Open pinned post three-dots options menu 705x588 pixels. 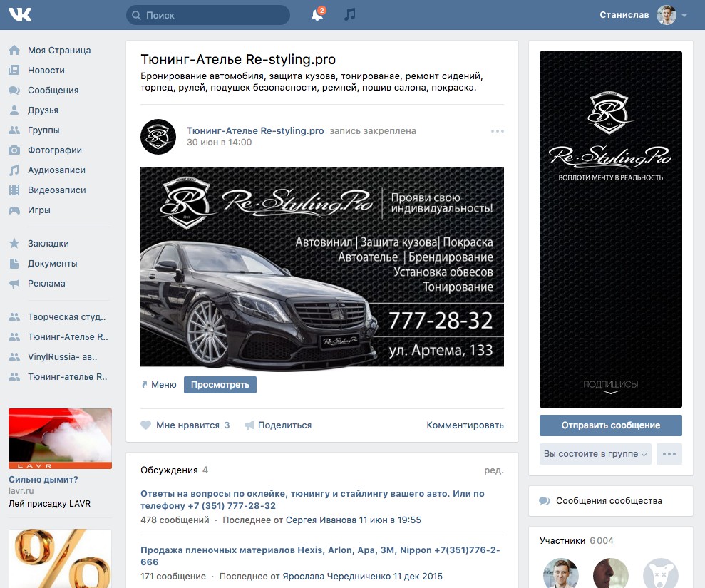(x=498, y=131)
